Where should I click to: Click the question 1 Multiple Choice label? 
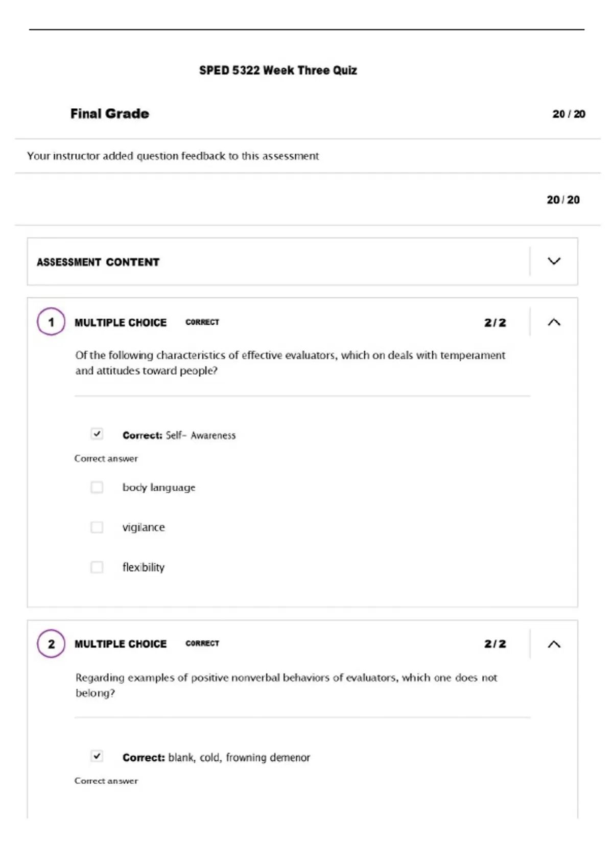tap(121, 323)
